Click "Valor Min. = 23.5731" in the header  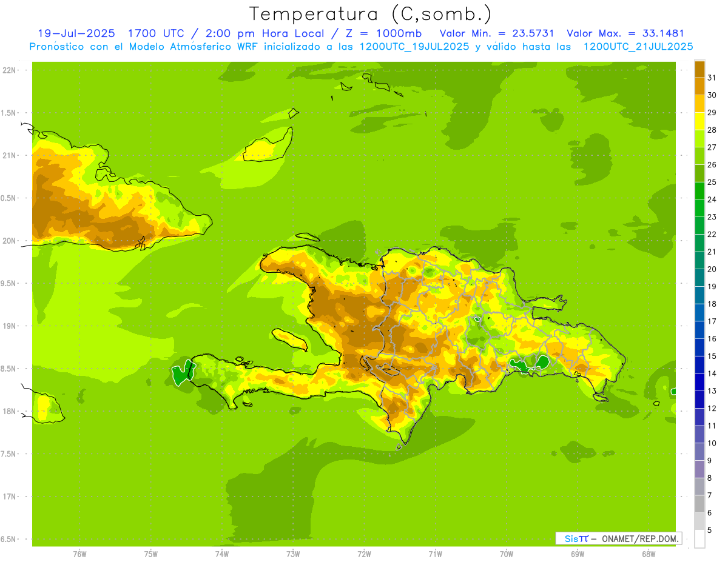tap(496, 34)
